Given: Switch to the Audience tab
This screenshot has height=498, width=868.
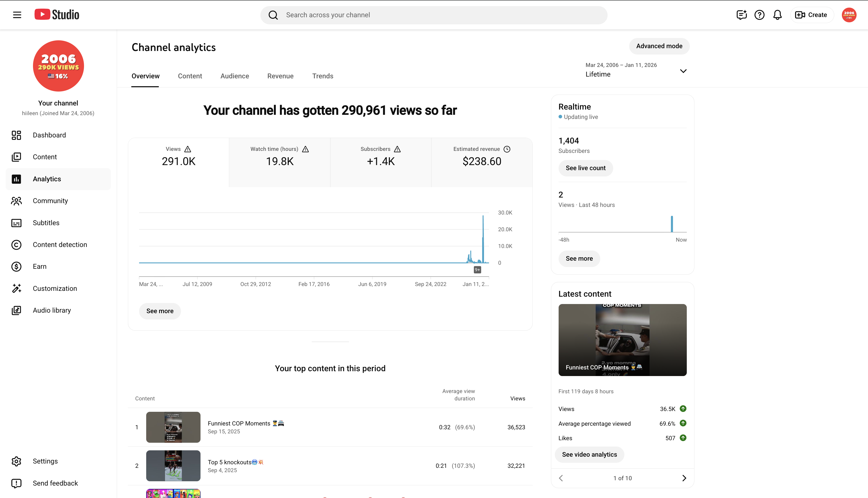Looking at the screenshot, I should (235, 76).
